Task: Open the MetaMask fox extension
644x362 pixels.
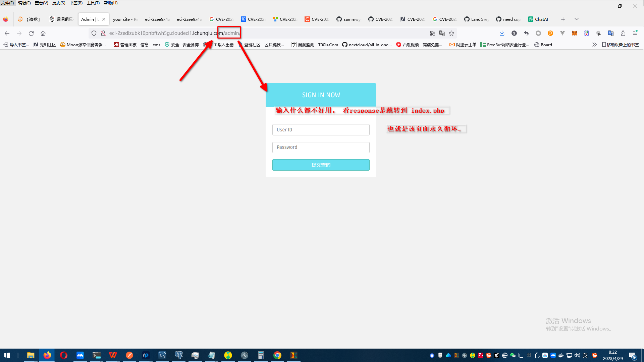Action: click(575, 33)
